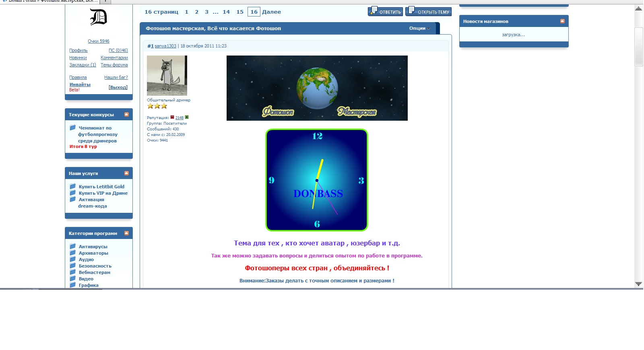Open the Архиваторы category
The image size is (644, 350).
click(x=93, y=253)
